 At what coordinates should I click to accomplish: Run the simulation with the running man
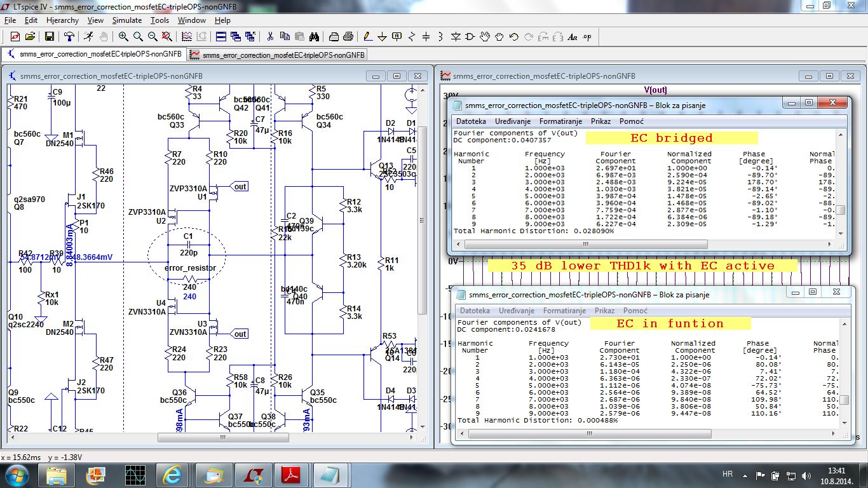coord(88,37)
